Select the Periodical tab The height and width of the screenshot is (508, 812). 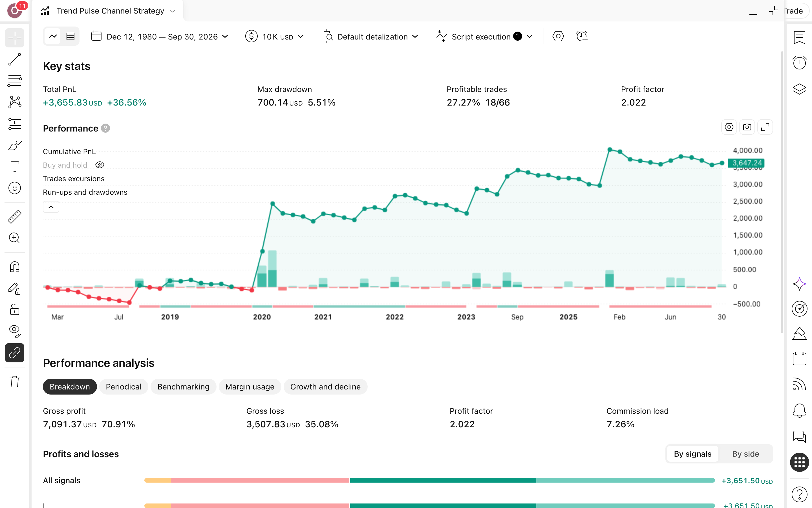123,387
